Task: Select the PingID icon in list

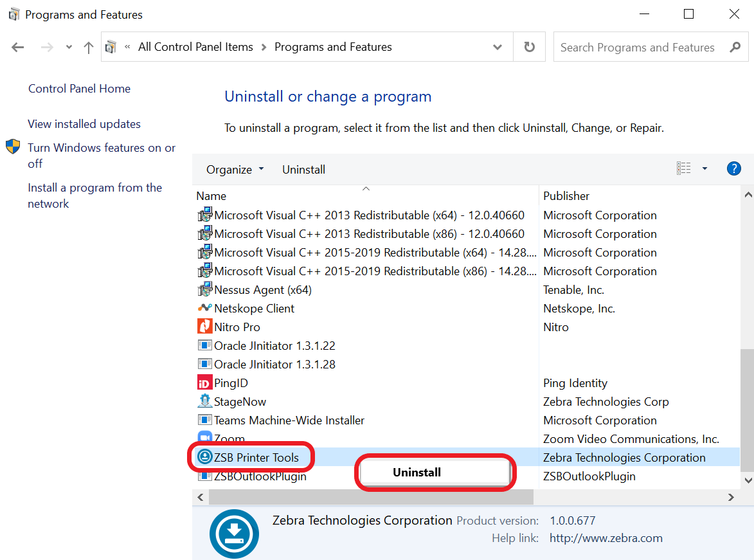Action: (204, 383)
